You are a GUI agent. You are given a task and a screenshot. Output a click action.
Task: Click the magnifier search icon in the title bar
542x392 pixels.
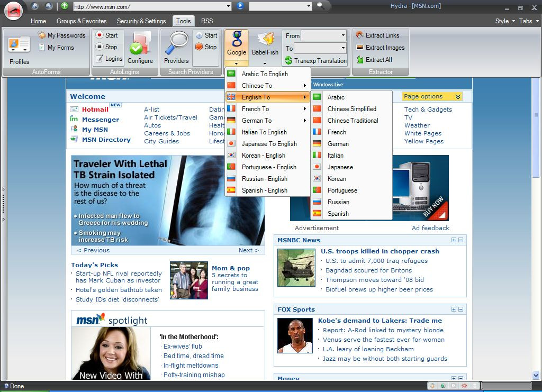point(320,6)
